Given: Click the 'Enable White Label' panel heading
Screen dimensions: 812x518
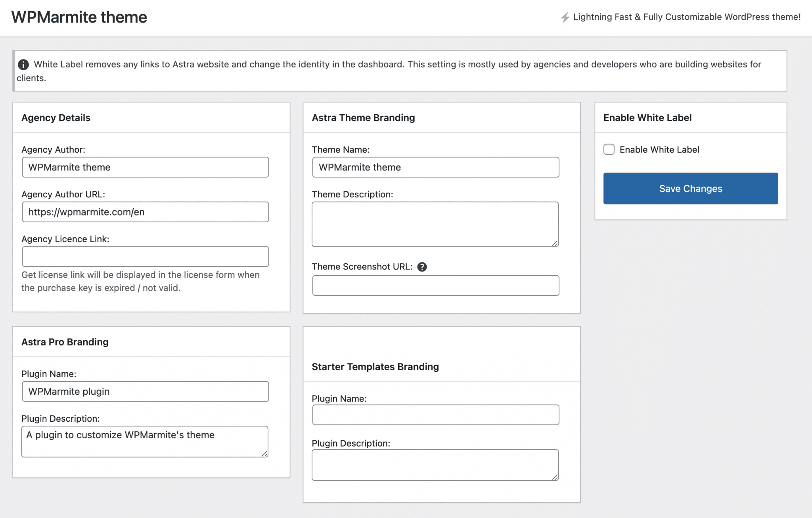Looking at the screenshot, I should (647, 118).
